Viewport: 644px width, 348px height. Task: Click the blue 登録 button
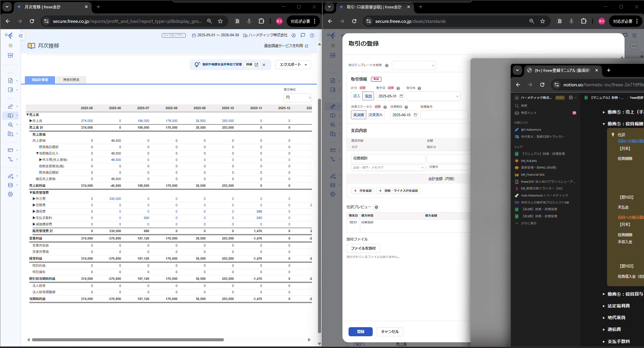[x=360, y=332]
